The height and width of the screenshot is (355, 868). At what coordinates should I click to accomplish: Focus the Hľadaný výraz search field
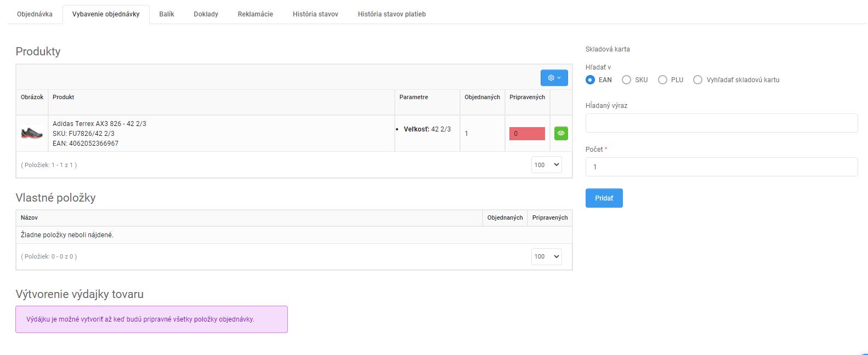[721, 123]
